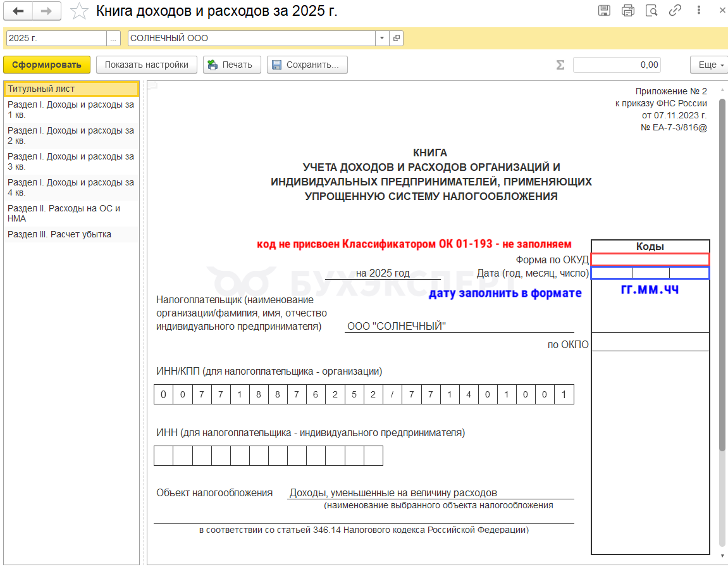This screenshot has width=728, height=569.
Task: Select Раздел I. Доходы и расходы за 2 кв.
Action: [x=71, y=135]
